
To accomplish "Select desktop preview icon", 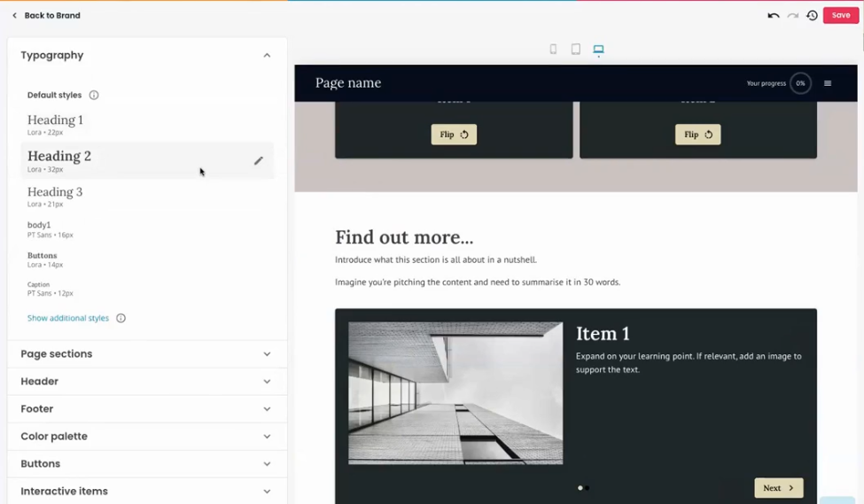I will point(598,50).
